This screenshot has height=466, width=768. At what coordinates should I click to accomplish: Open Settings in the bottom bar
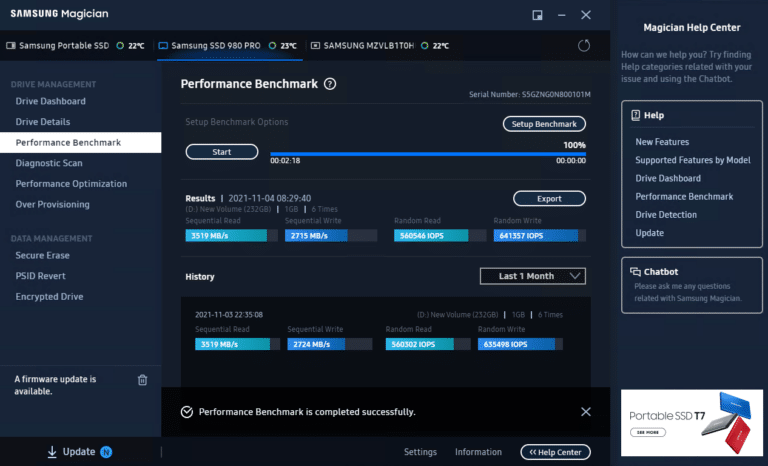[x=420, y=452]
